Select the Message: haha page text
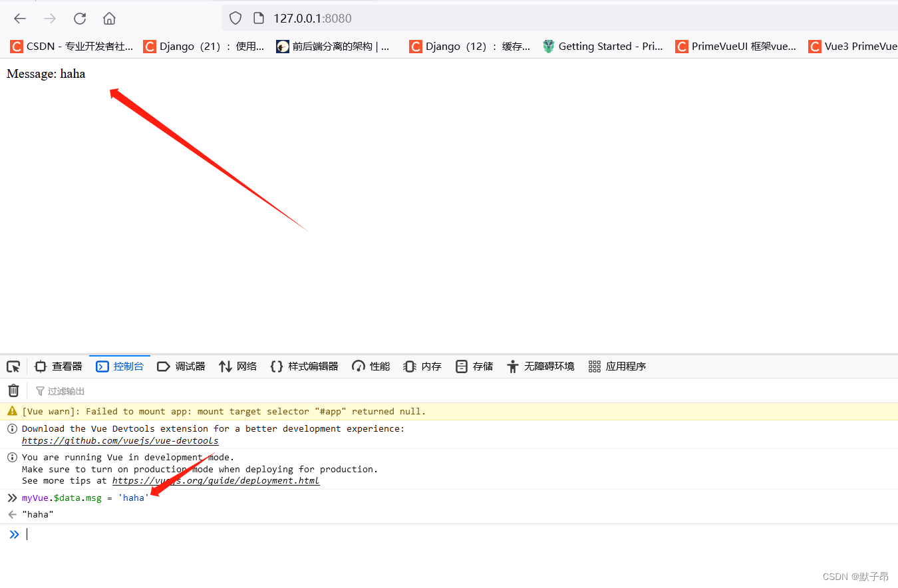Screen dimensions: 898x588 (46, 74)
